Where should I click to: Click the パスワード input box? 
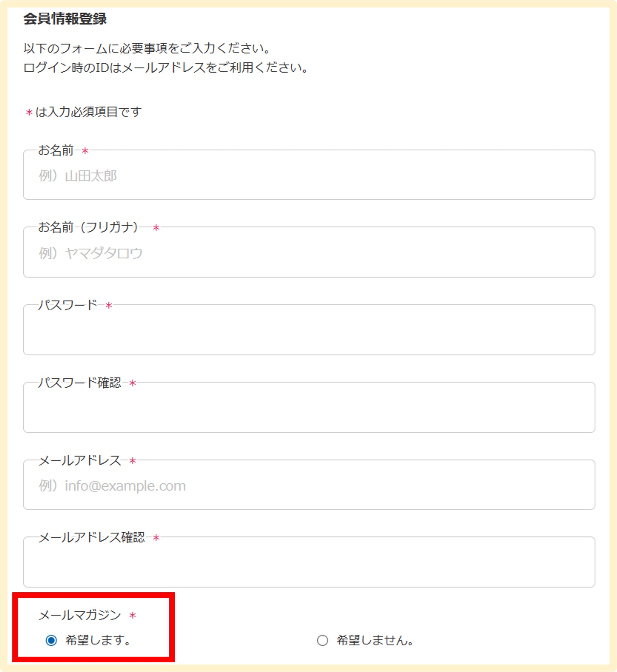309,331
